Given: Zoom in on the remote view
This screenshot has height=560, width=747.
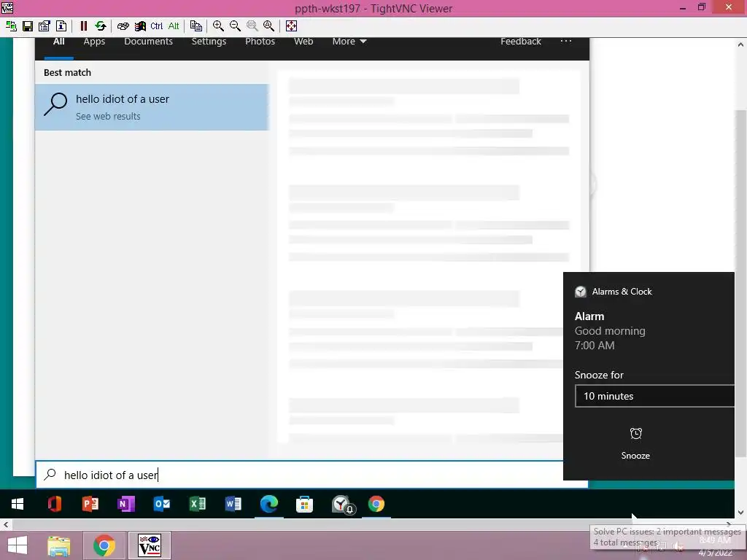Looking at the screenshot, I should coord(218,26).
